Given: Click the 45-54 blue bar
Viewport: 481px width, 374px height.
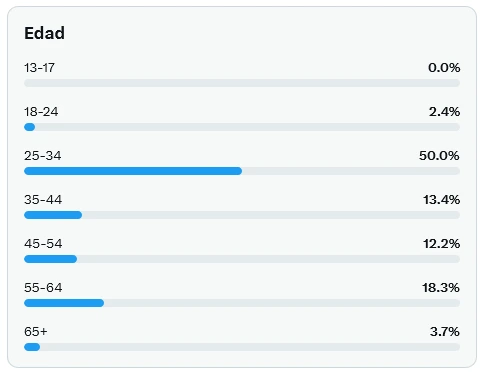Looking at the screenshot, I should 51,259.
